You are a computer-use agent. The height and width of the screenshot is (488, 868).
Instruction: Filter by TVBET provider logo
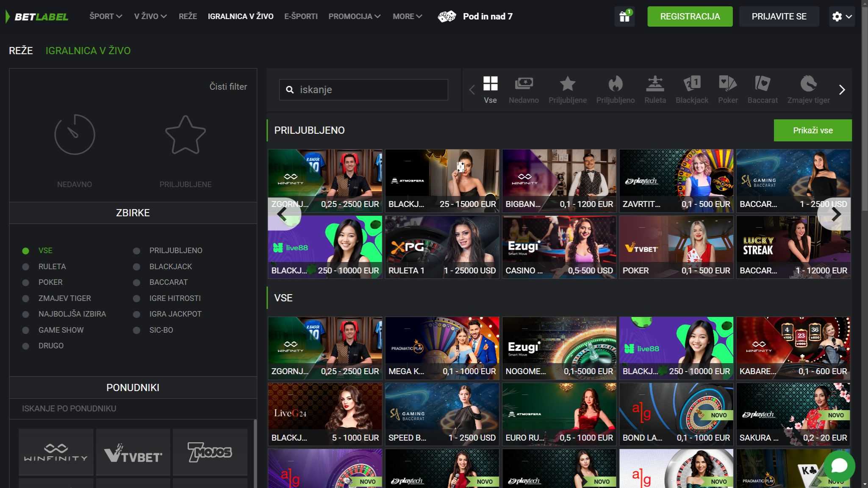pyautogui.click(x=133, y=452)
